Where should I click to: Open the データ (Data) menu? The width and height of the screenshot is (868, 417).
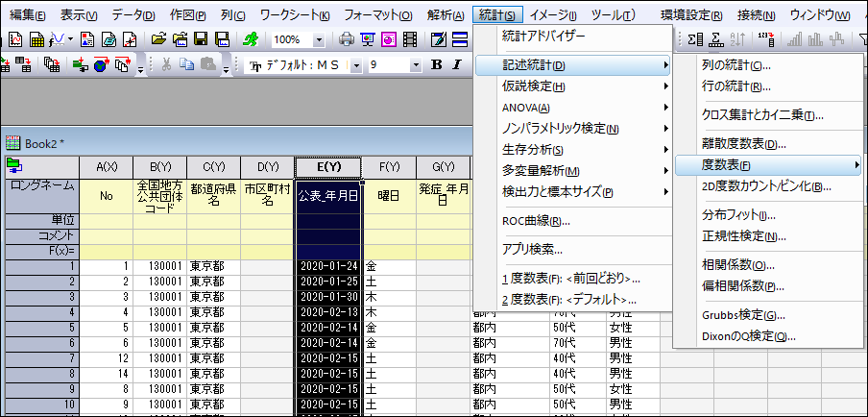point(133,15)
